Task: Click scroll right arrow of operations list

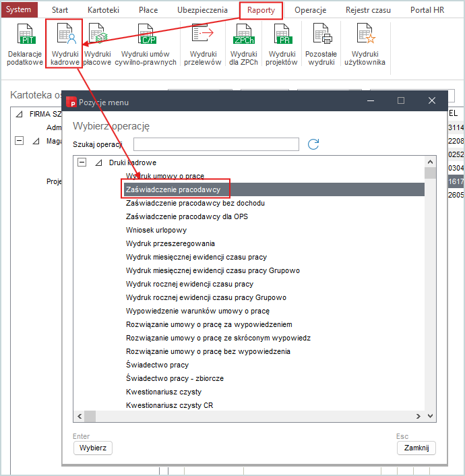Action: (418, 416)
